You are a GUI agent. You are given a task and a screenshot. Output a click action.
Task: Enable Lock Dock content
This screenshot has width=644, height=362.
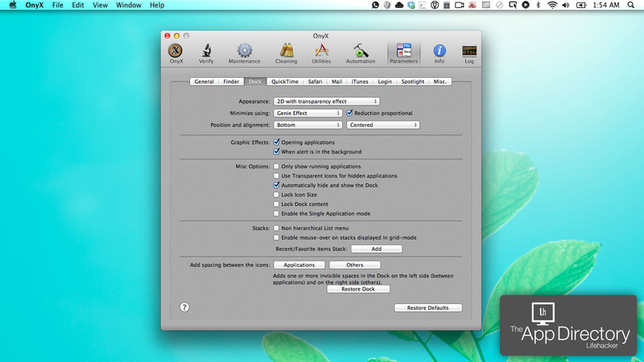(x=276, y=204)
